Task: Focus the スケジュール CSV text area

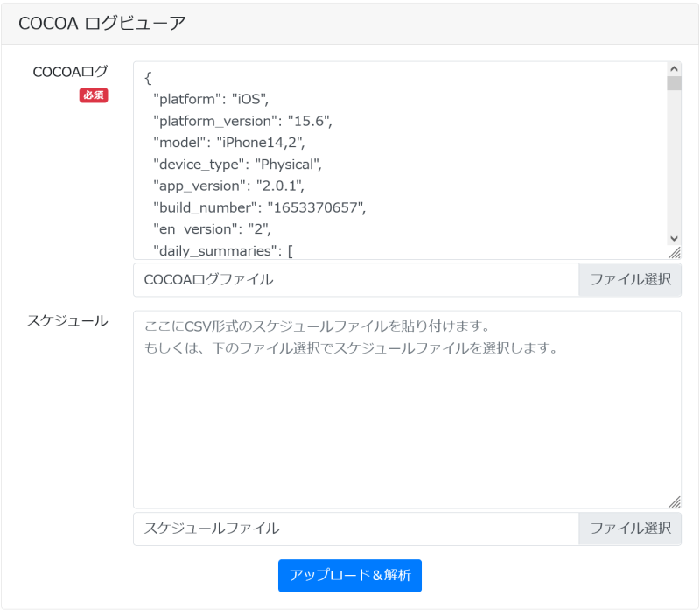Action: click(x=407, y=410)
